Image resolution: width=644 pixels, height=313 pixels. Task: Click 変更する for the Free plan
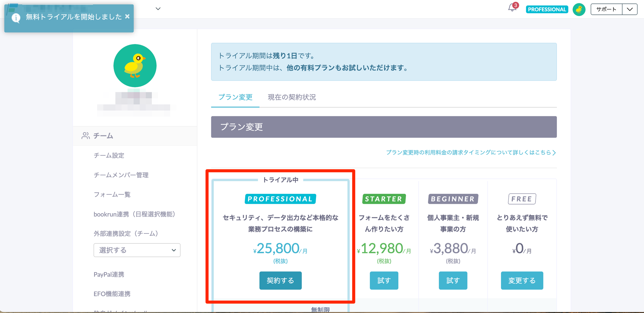click(x=522, y=280)
